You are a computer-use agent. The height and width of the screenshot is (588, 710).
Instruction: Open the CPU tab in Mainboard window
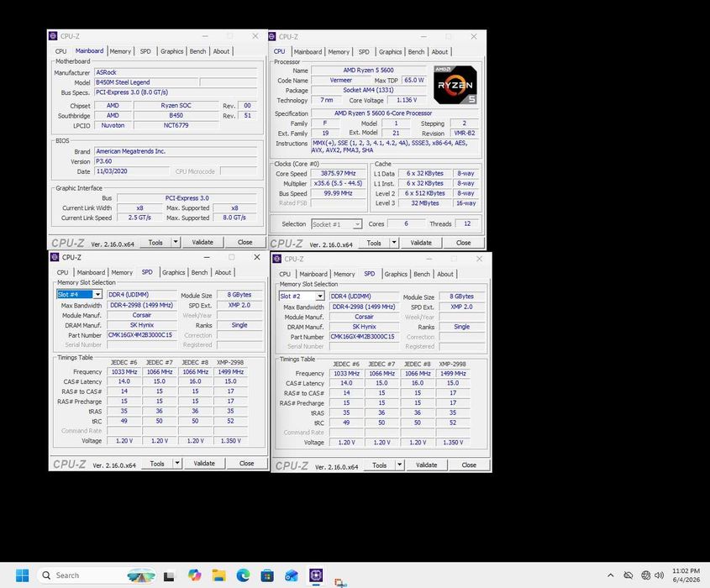(x=60, y=51)
